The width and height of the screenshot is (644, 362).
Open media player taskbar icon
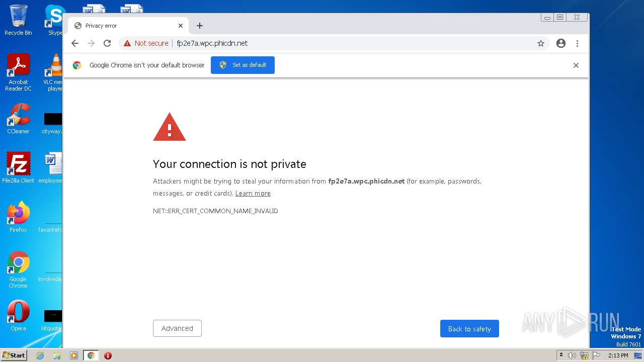click(x=74, y=355)
